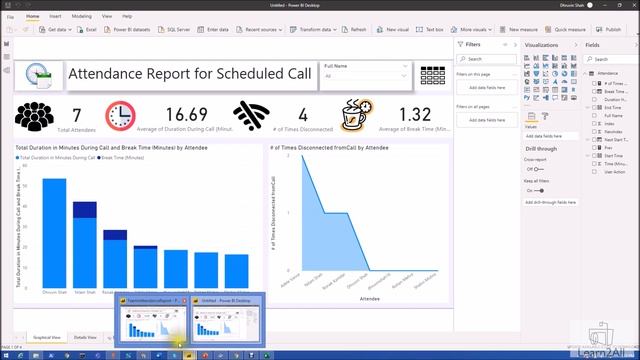Image resolution: width=640 pixels, height=360 pixels.
Task: Collapse the Filters pane chevron
Action: [x=515, y=44]
